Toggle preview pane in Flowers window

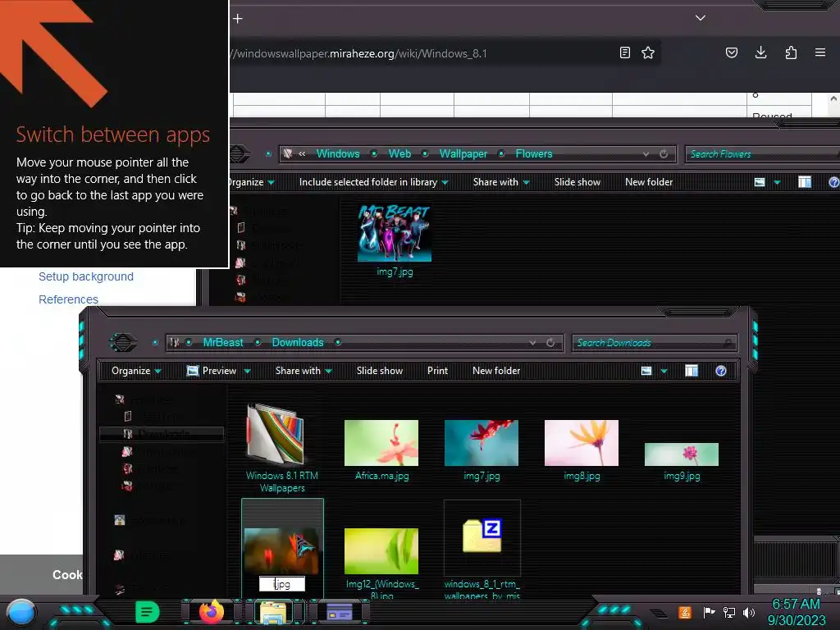[x=805, y=182]
